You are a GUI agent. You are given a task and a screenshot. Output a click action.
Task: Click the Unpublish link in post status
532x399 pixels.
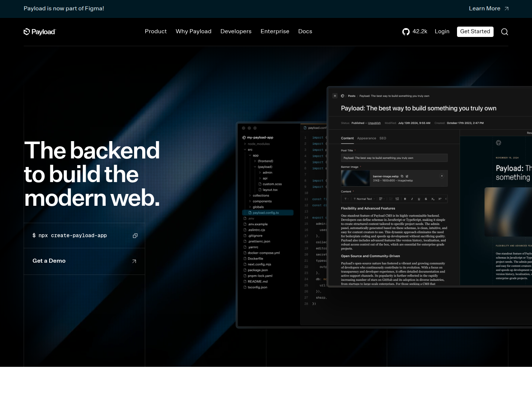pyautogui.click(x=374, y=123)
